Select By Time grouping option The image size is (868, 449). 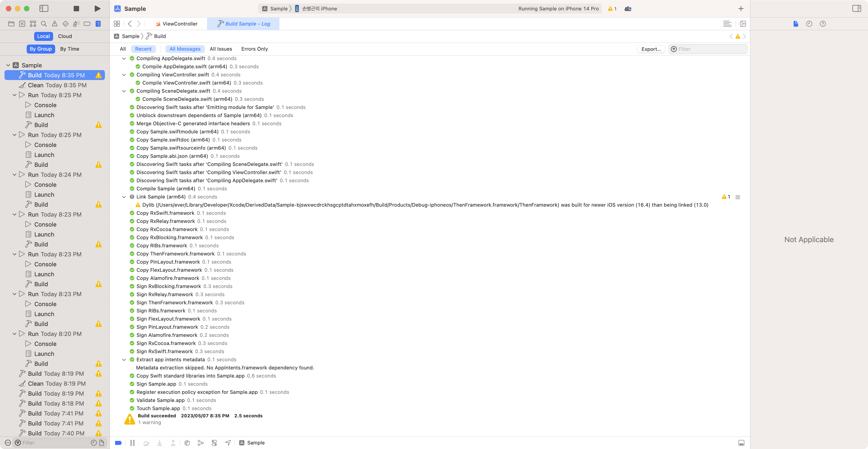coord(69,49)
